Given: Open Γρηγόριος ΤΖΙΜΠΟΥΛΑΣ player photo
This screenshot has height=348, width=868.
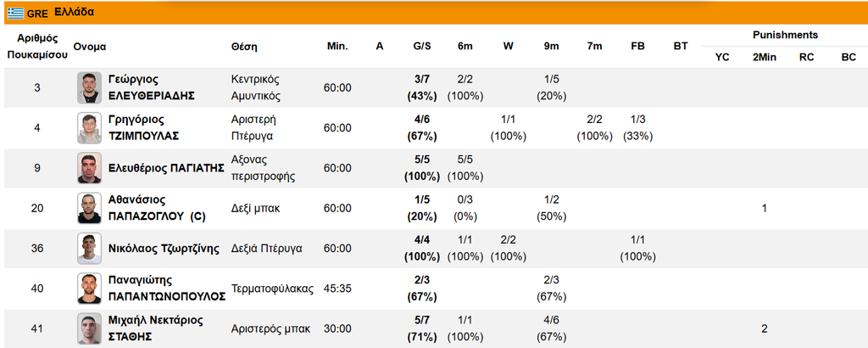Looking at the screenshot, I should tap(89, 128).
